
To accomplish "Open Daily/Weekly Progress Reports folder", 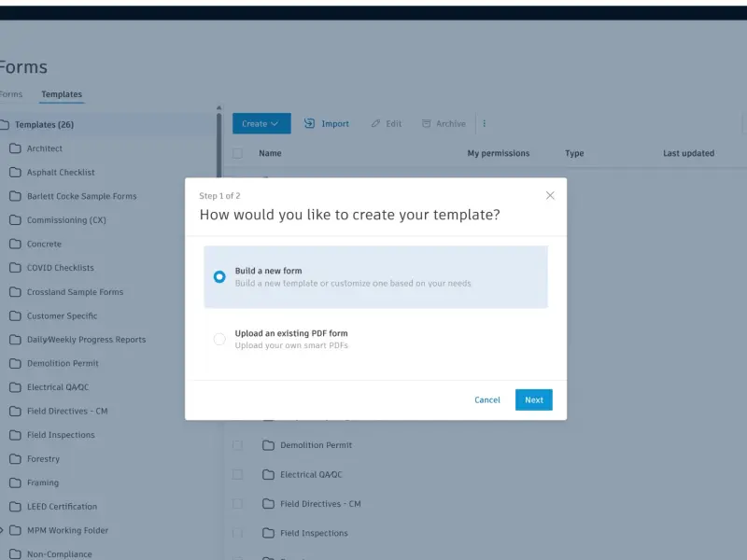I will [86, 340].
